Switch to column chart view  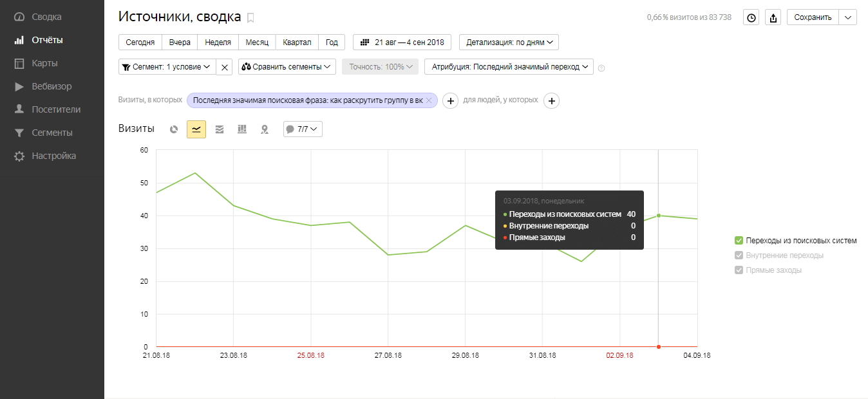242,129
